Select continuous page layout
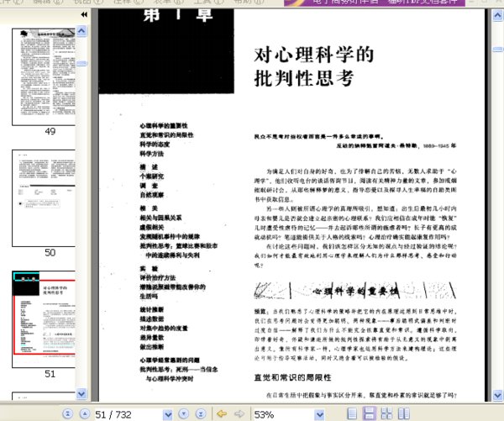 tap(369, 413)
